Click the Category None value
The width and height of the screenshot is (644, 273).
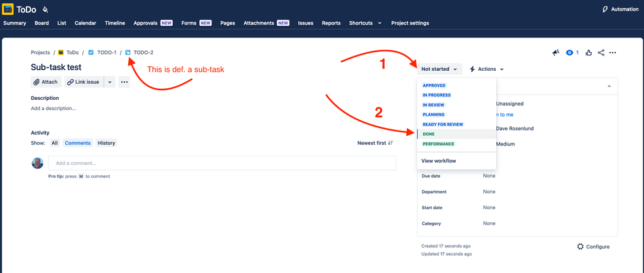pos(489,223)
